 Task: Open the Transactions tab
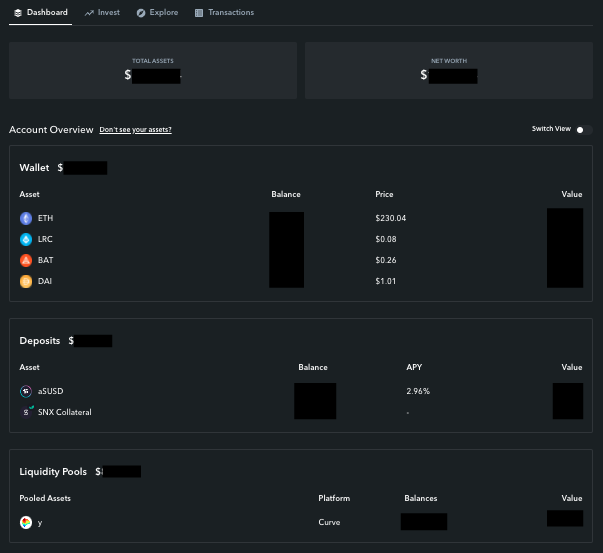pos(225,13)
